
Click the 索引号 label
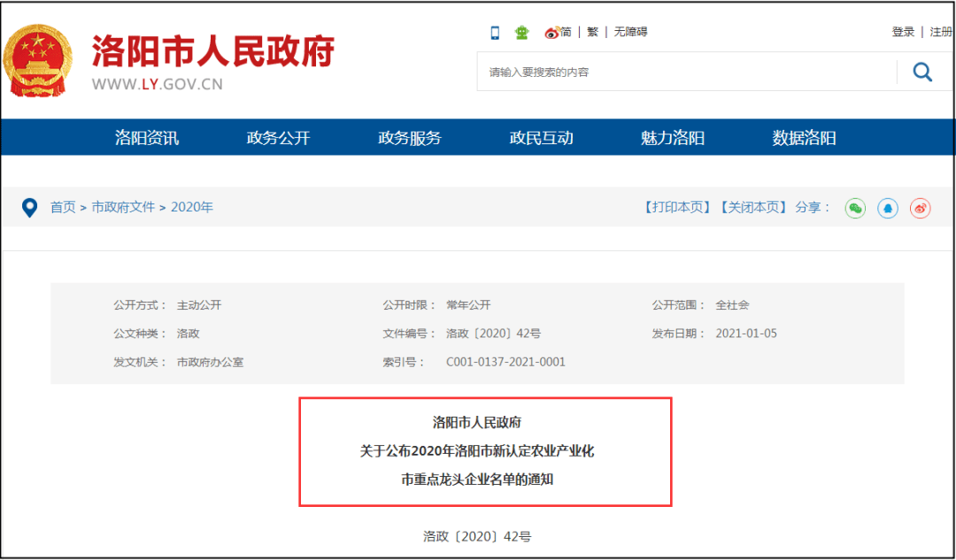pos(404,362)
